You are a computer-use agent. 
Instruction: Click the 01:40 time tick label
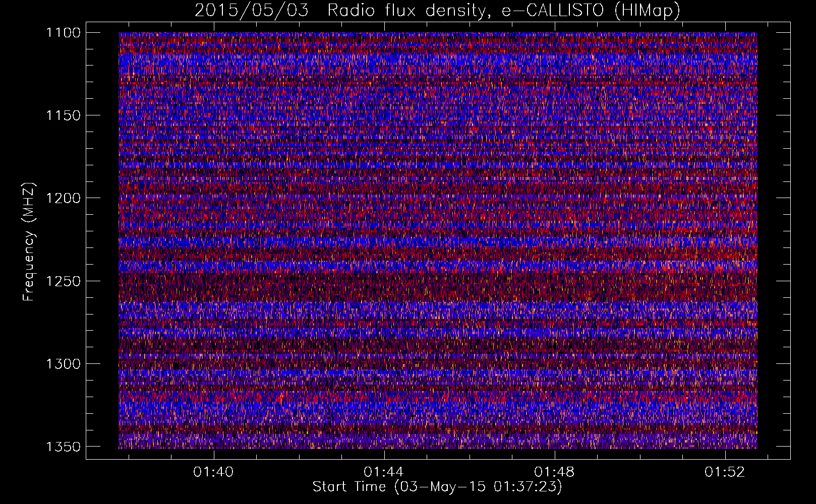(214, 472)
